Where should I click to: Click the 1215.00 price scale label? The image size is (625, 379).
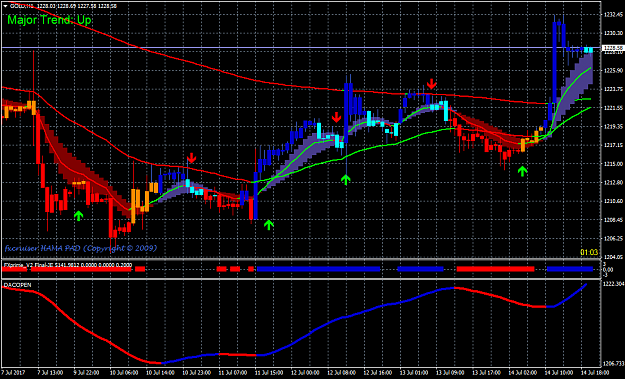click(x=613, y=164)
